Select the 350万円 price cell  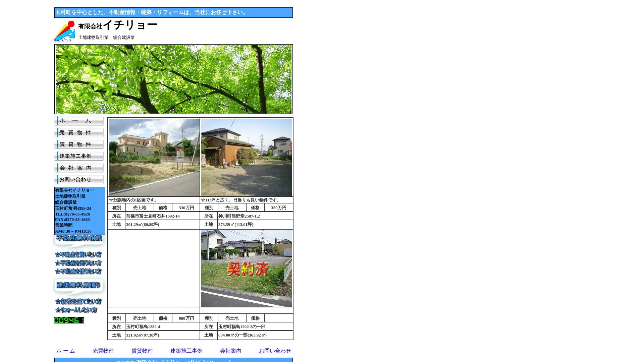tap(279, 208)
